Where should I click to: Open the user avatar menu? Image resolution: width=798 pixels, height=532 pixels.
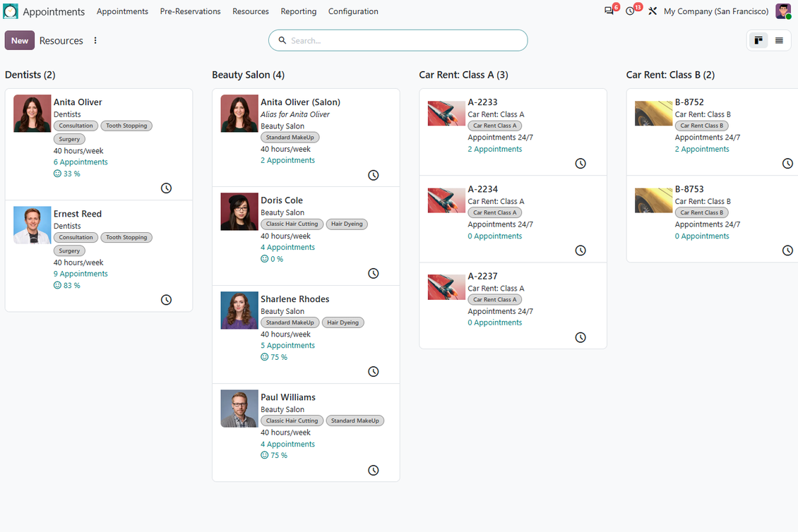point(782,11)
